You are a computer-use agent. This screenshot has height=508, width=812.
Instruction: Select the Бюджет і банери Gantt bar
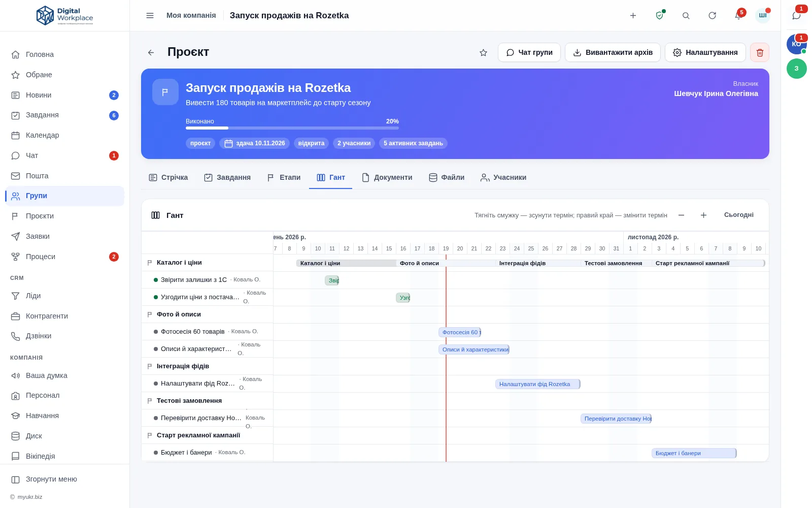coord(694,453)
